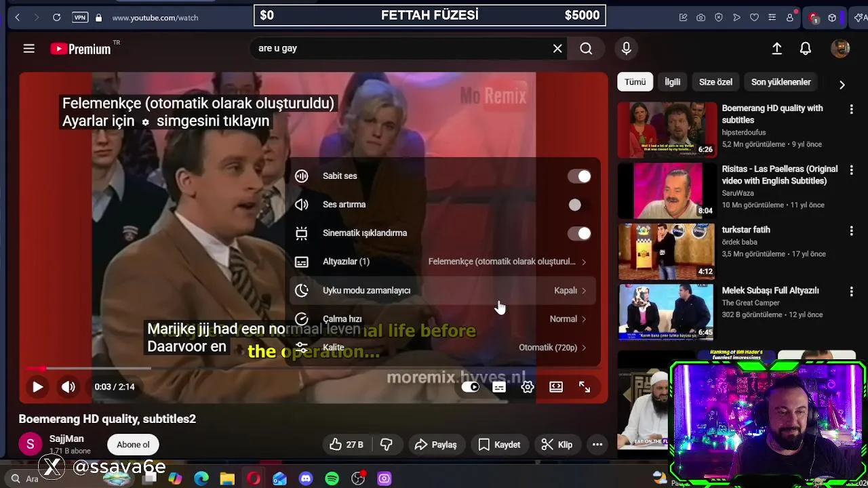868x488 pixels.
Task: Open options for Risitas Las Paelleras video
Action: [x=851, y=169]
